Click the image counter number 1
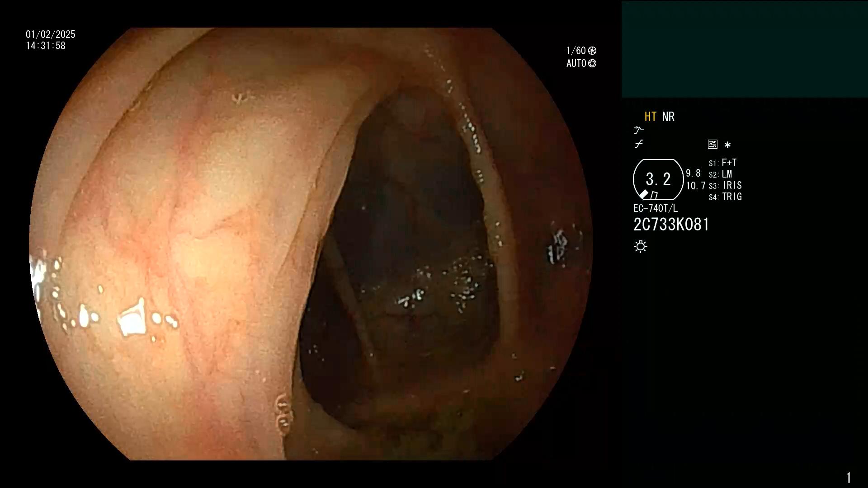This screenshot has width=868, height=488. click(849, 478)
